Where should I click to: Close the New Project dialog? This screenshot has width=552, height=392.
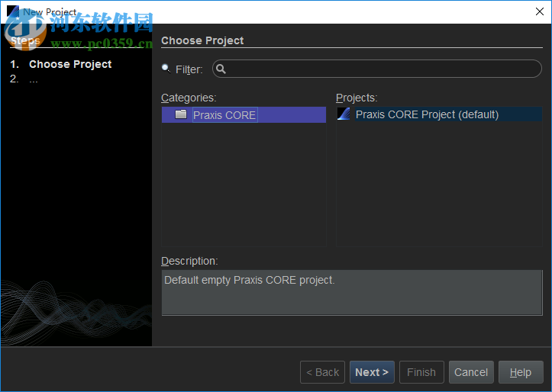[x=539, y=11]
